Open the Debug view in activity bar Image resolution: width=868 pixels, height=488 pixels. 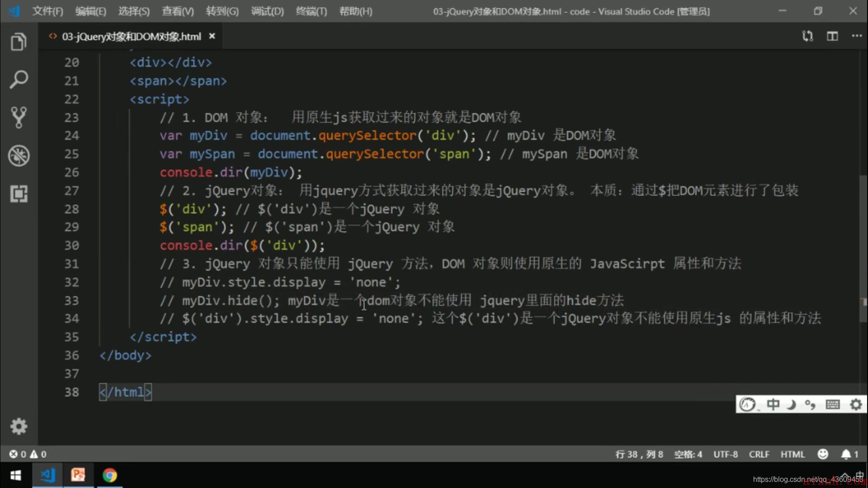pyautogui.click(x=19, y=156)
